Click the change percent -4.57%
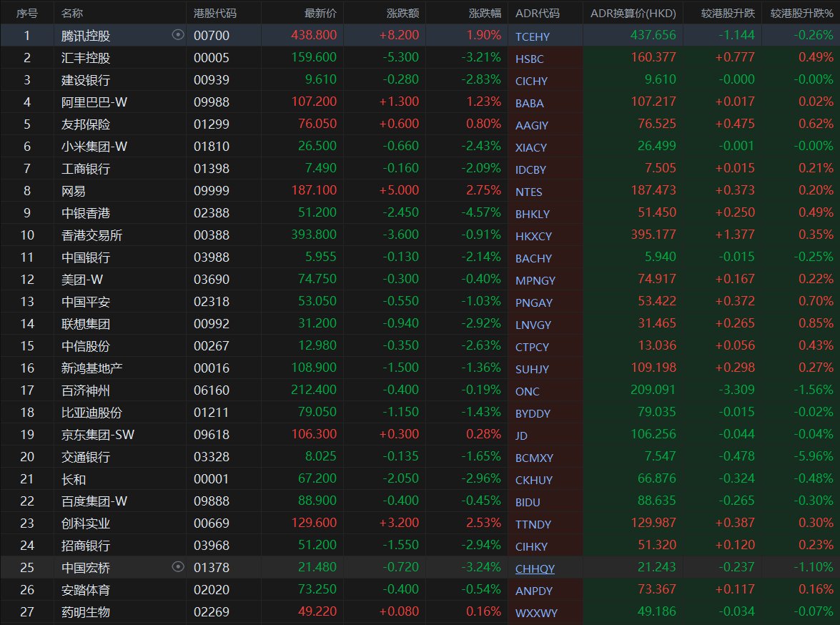The image size is (840, 625). click(481, 213)
